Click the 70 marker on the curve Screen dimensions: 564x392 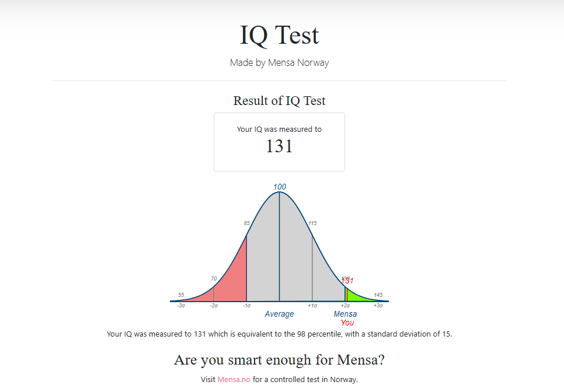point(214,278)
